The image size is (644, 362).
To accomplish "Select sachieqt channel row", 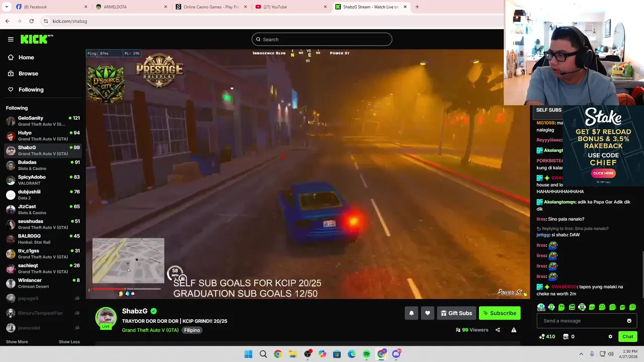I will tap(43, 268).
